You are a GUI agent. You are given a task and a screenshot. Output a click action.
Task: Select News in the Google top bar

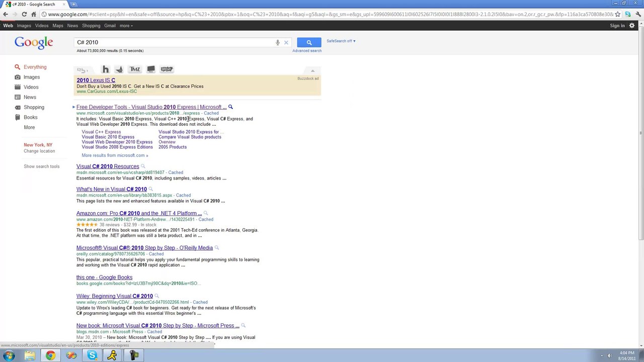click(x=72, y=26)
